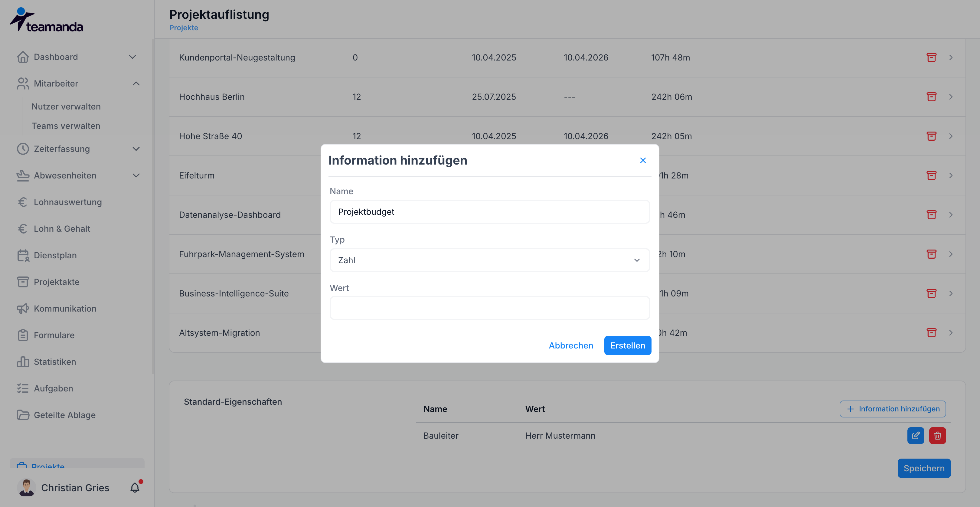The height and width of the screenshot is (507, 980).
Task: Select the Business-Intelligence-Suite project name
Action: point(234,294)
